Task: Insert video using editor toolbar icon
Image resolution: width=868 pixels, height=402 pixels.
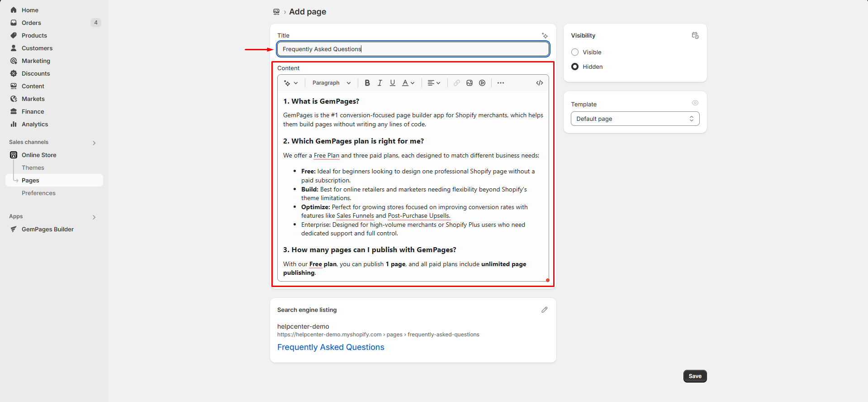Action: pos(482,83)
